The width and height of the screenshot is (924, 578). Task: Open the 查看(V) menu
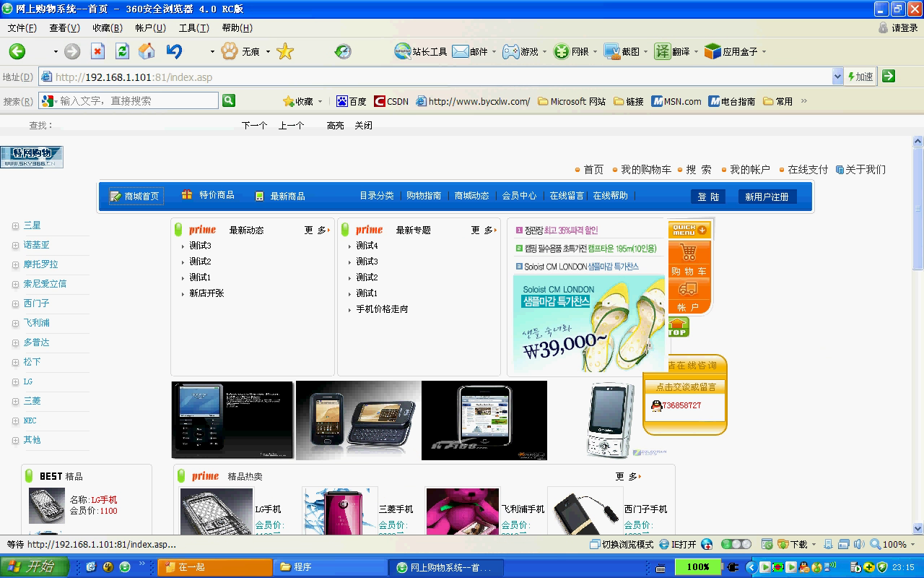point(64,27)
